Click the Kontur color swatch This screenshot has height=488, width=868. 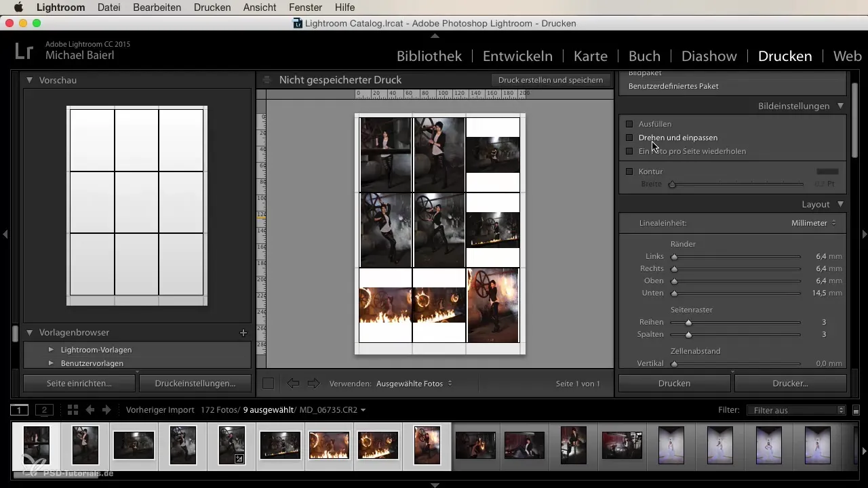(x=827, y=171)
